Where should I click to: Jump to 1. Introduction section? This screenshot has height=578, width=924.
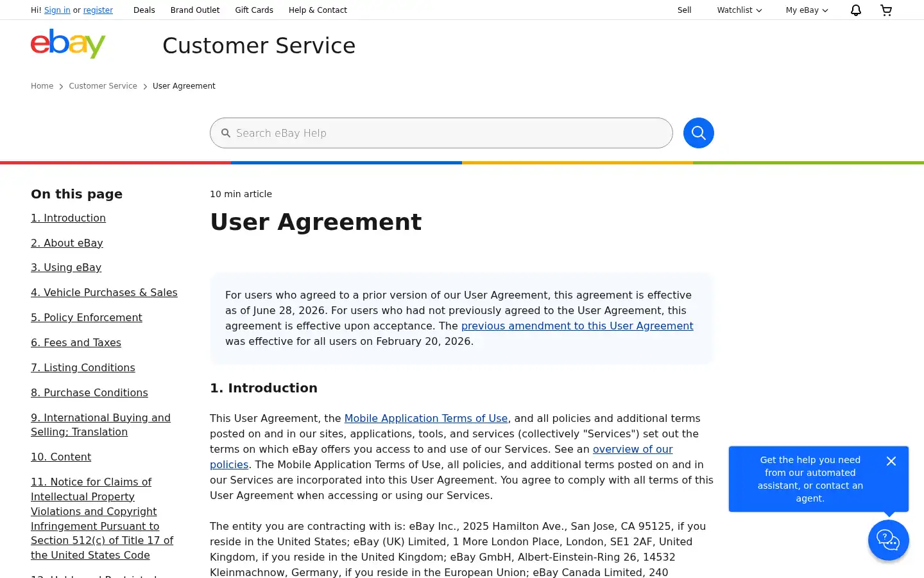click(69, 218)
